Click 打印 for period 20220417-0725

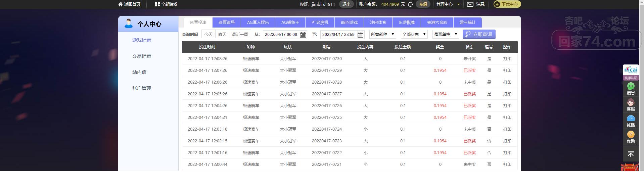click(x=507, y=118)
